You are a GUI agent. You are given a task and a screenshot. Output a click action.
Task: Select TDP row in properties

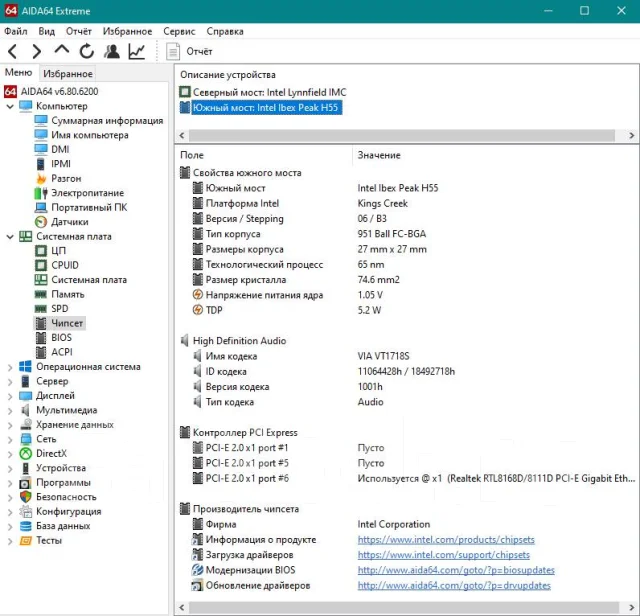[x=407, y=310]
